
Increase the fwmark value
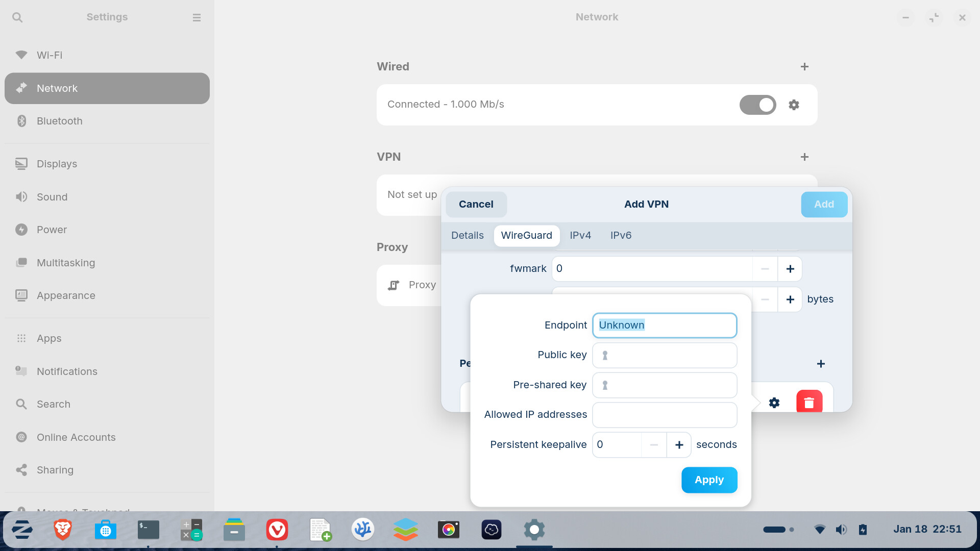pos(790,269)
